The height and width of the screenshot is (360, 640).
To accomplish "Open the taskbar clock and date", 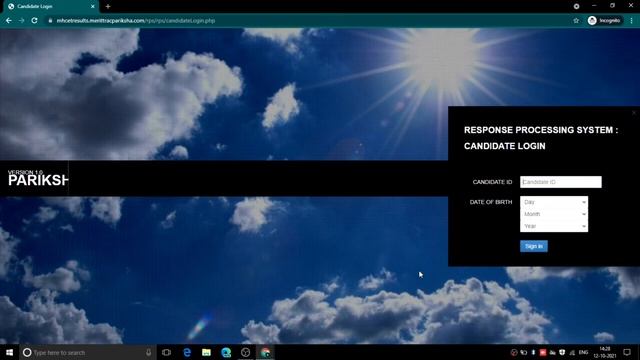I will (x=605, y=352).
